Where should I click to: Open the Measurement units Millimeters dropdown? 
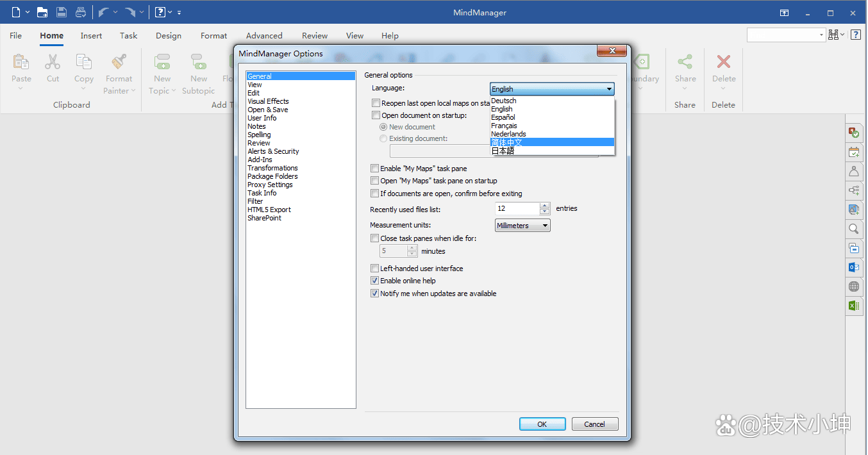click(522, 226)
